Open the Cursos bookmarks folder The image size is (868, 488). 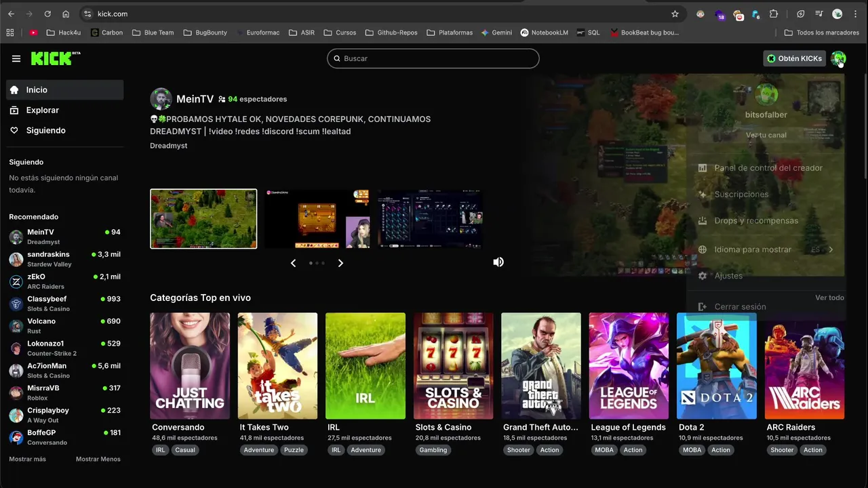pos(340,33)
